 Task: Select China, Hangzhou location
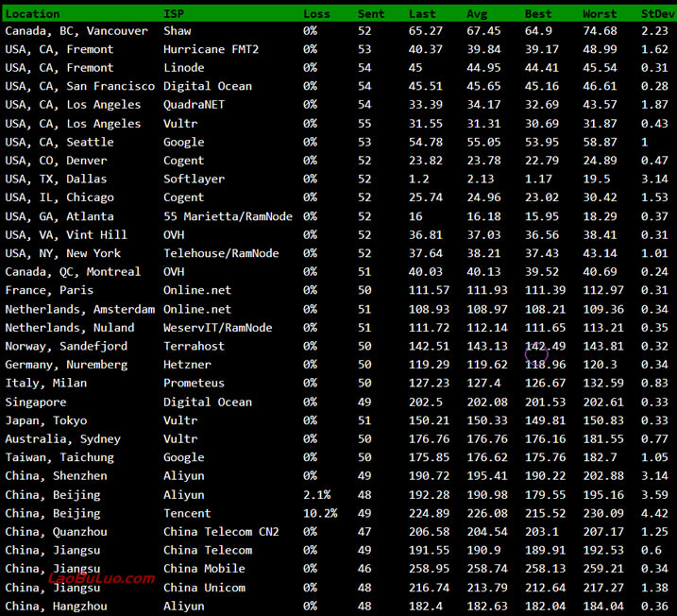56,606
